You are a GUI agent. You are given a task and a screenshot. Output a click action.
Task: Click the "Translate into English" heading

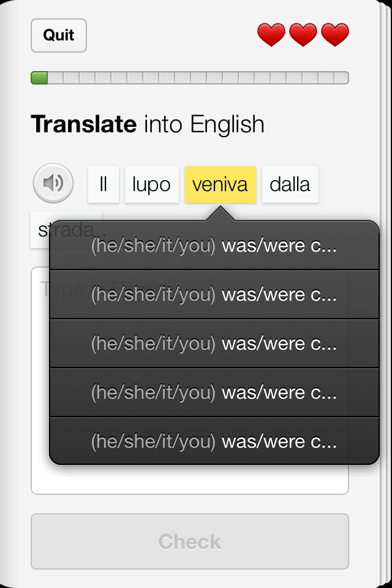[148, 124]
